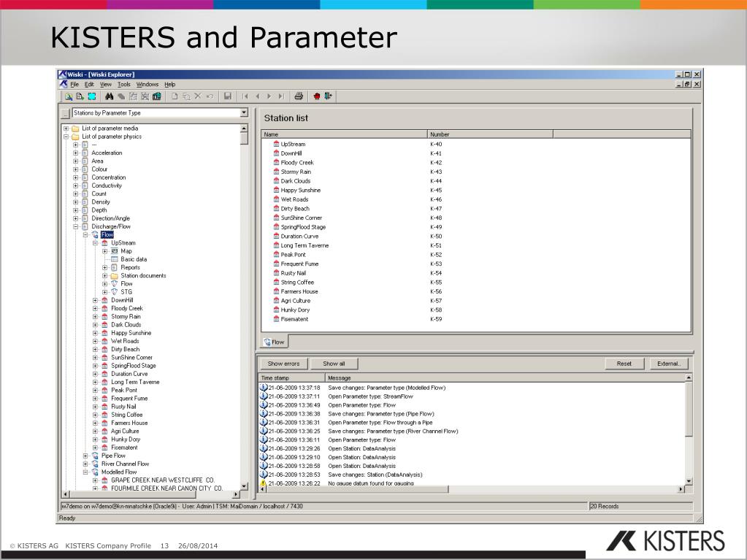
Task: Click Dark Clouds station icon in Station list
Action: click(x=276, y=181)
